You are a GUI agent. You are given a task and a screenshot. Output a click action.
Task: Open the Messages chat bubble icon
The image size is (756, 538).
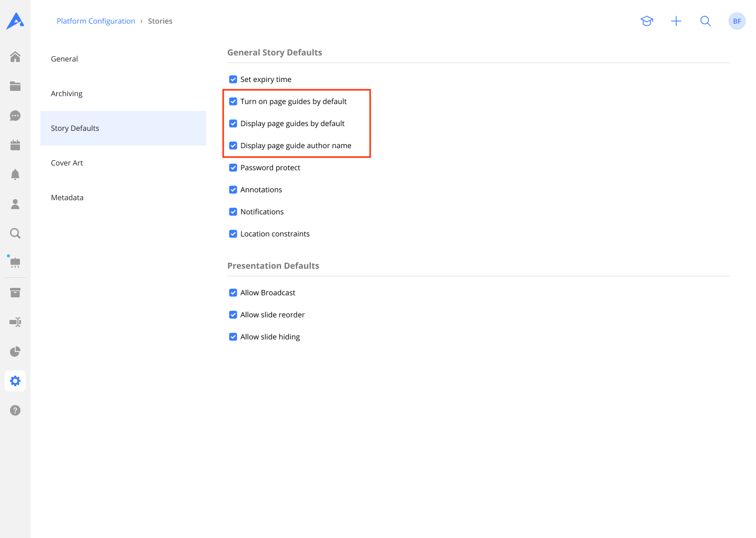tap(15, 116)
